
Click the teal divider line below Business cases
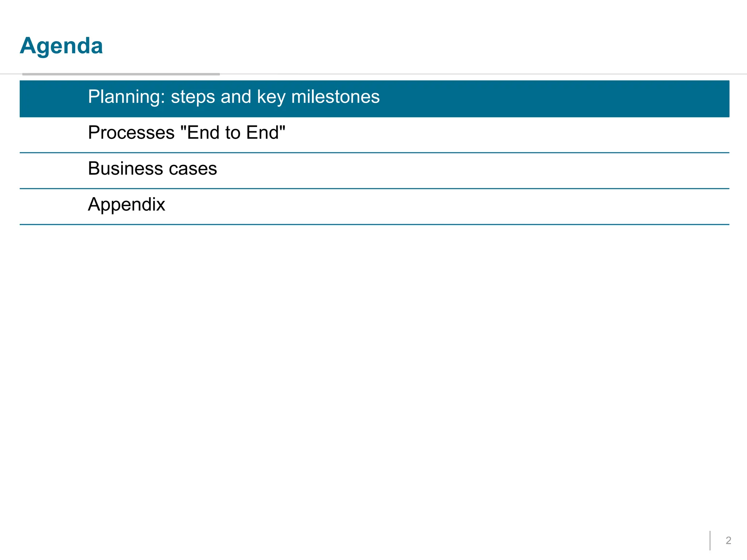tap(374, 188)
